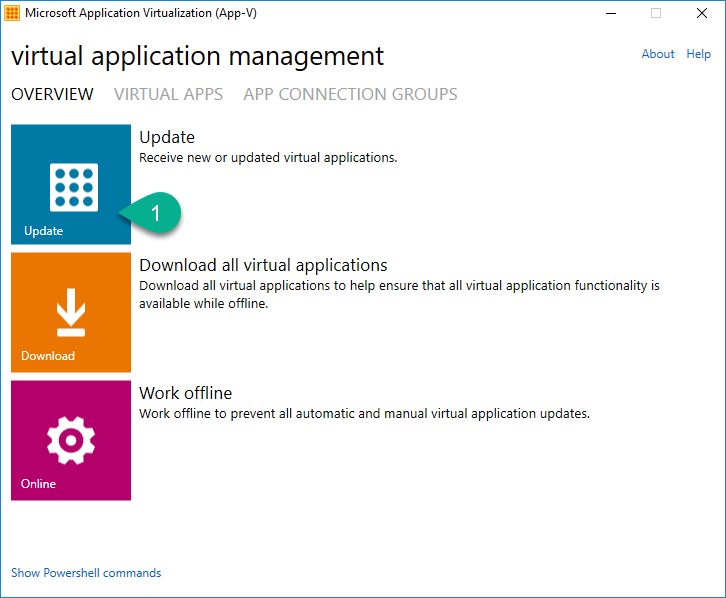The width and height of the screenshot is (726, 598).
Task: Open the About link
Action: tap(657, 54)
